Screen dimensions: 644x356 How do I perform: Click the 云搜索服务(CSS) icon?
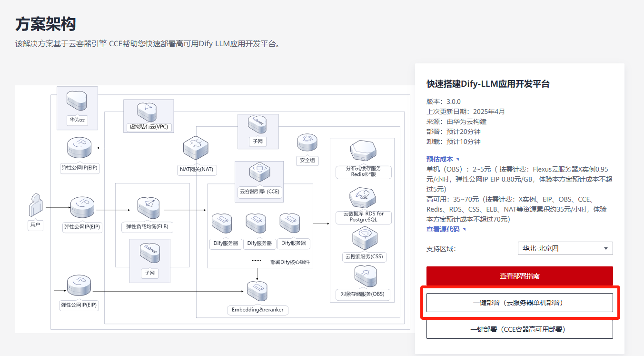[x=365, y=239]
